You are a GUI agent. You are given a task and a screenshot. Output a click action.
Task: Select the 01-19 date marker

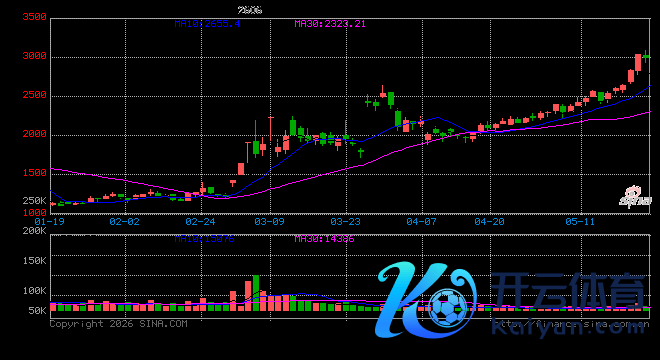[50, 222]
